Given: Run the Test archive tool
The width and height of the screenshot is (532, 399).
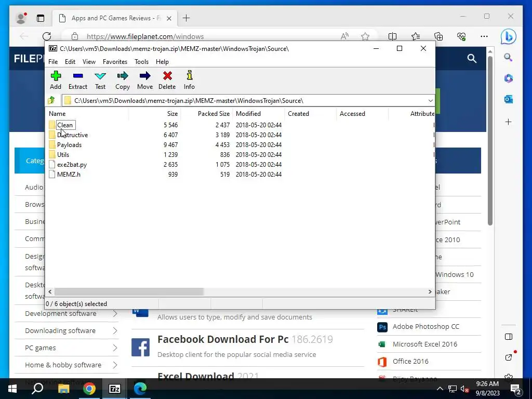Looking at the screenshot, I should point(100,76).
